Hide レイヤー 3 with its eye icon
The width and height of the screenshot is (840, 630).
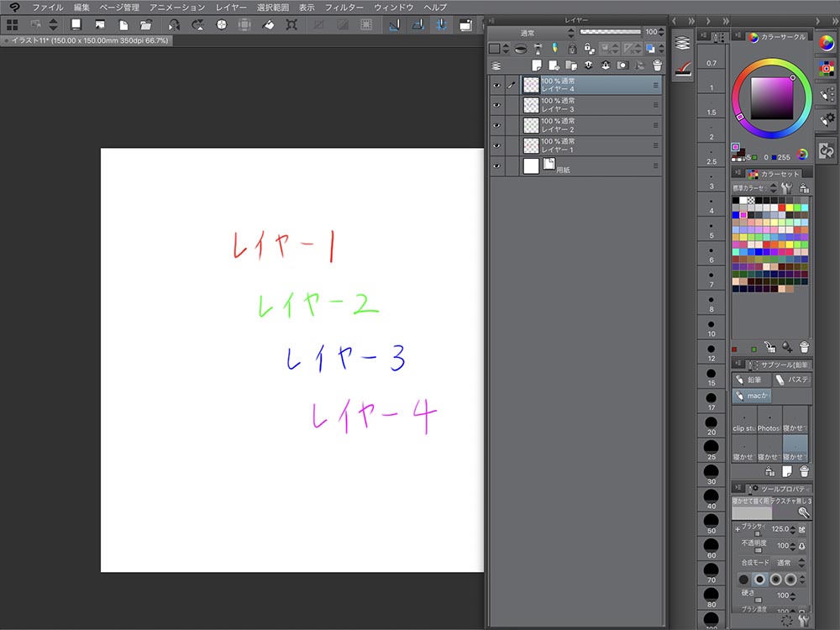(x=496, y=105)
